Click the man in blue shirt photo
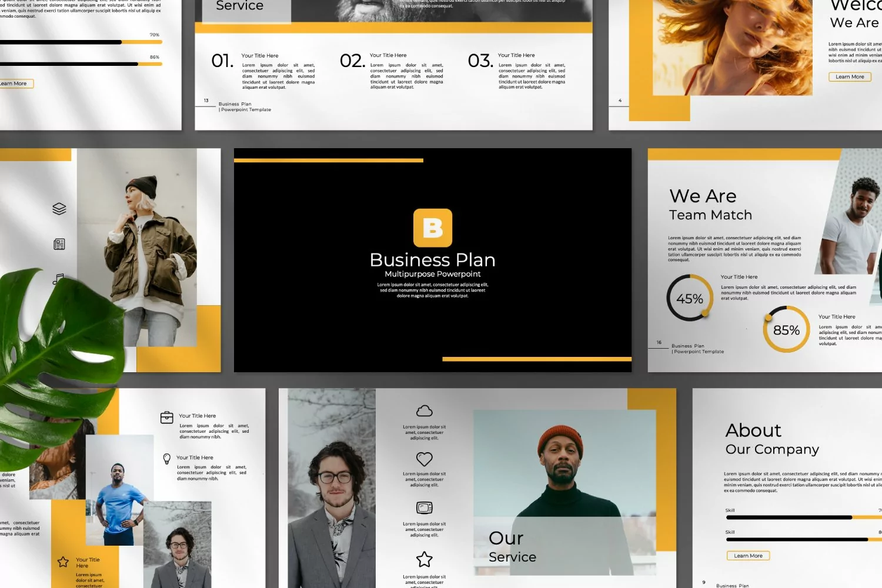The width and height of the screenshot is (882, 588). 119,491
